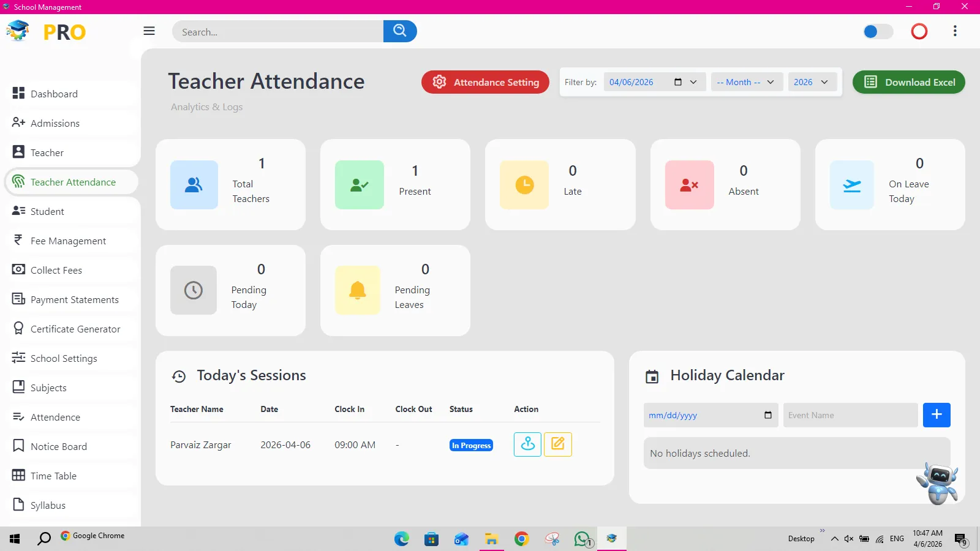Click the holiday date mm/dd/yyyy field
980x551 pixels.
710,415
